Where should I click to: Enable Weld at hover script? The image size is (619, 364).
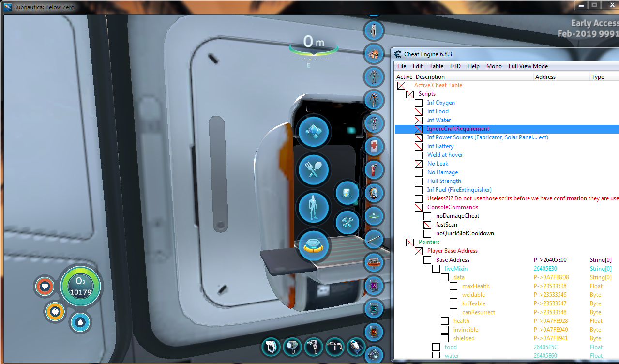[x=419, y=155]
